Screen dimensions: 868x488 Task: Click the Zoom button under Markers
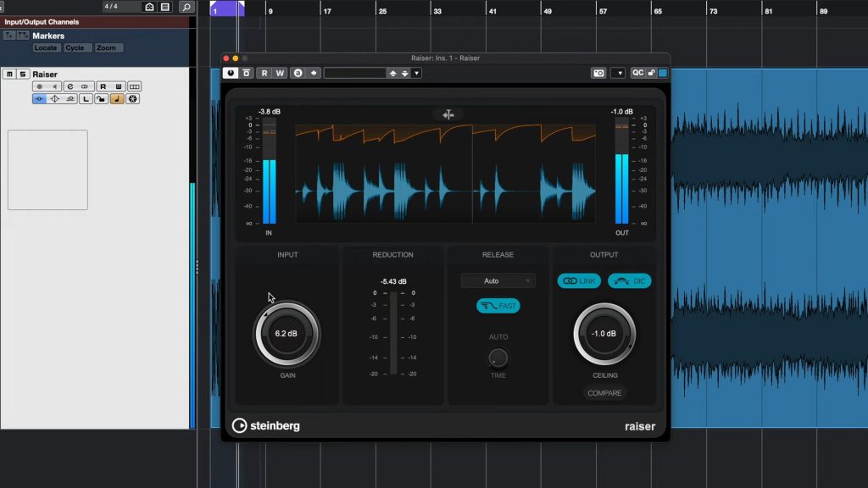107,47
